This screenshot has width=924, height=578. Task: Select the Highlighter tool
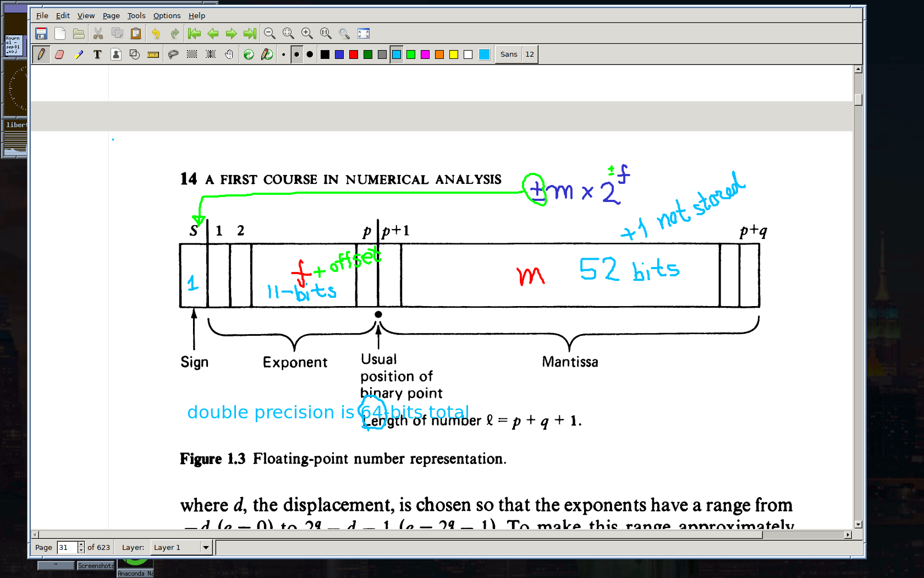(79, 54)
